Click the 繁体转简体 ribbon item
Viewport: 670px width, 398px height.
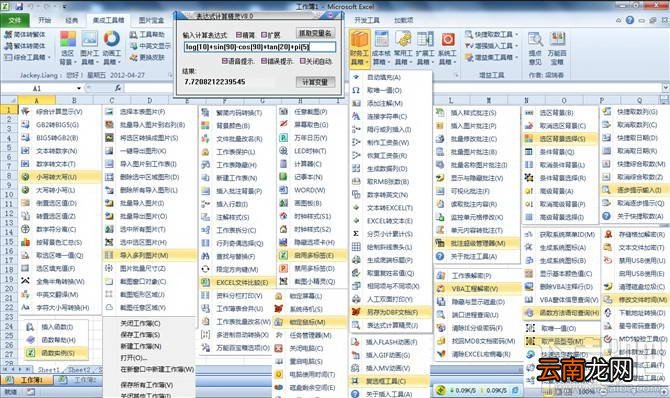click(x=25, y=45)
